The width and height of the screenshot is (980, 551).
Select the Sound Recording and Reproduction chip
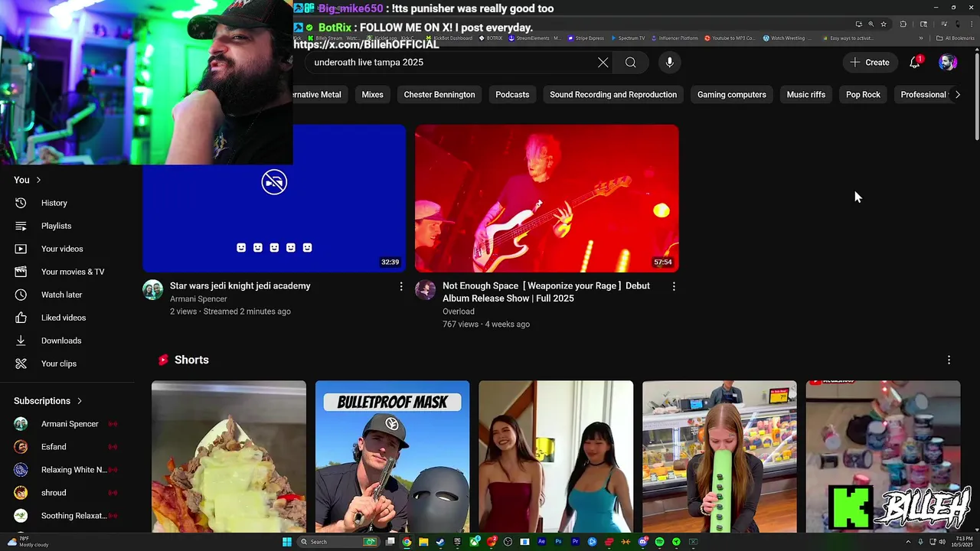pyautogui.click(x=613, y=95)
